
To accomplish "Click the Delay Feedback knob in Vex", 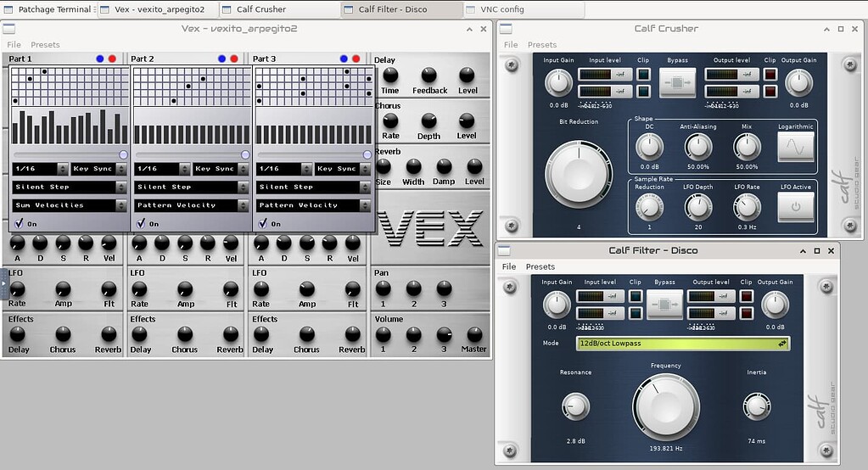I will pyautogui.click(x=429, y=75).
